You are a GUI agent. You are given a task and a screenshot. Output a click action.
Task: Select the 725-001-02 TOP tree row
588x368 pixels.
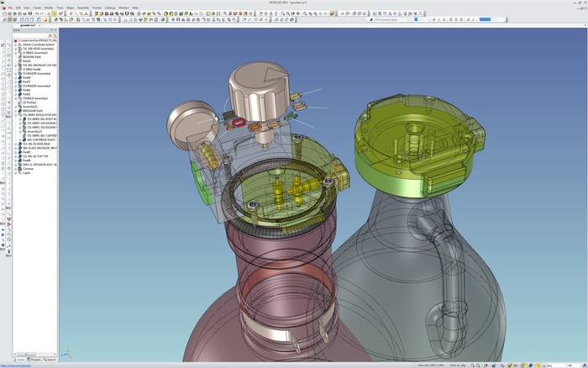pos(33,156)
